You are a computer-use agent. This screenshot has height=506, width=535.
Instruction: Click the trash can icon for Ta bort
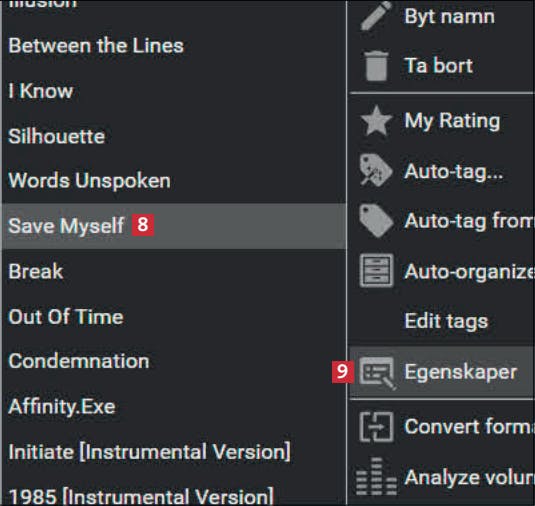click(x=376, y=66)
